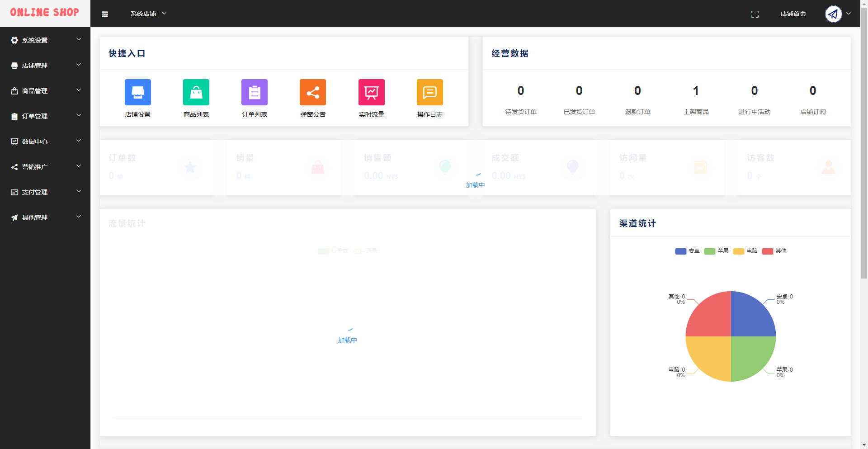Open the 实时流量 chart icon
The height and width of the screenshot is (449, 868).
click(372, 92)
